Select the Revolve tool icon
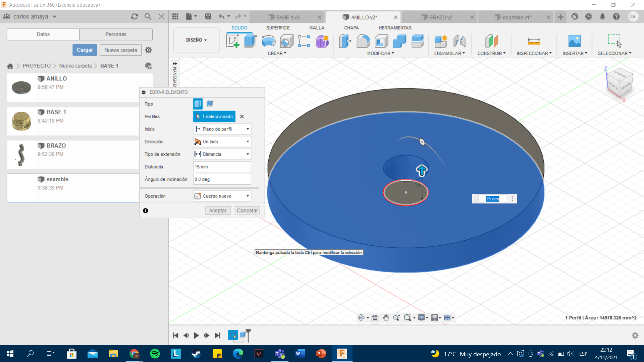Viewport: 644px width, 362px height. pos(268,41)
